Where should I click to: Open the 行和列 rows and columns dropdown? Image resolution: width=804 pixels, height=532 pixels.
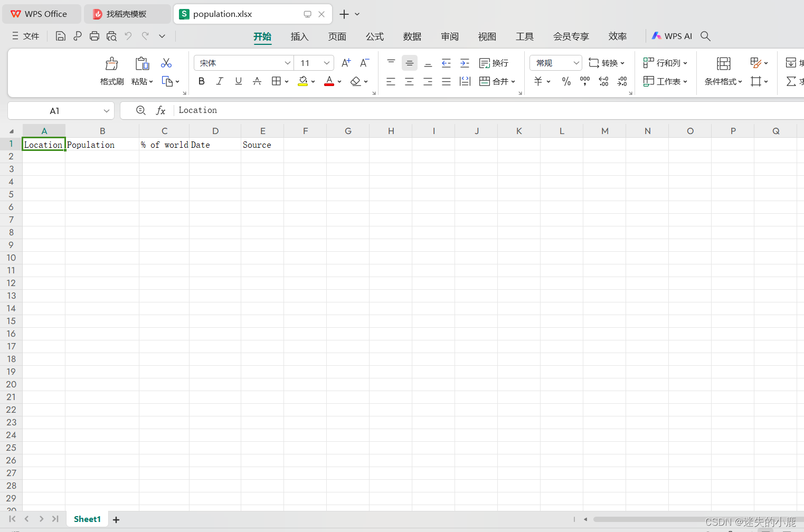pos(665,63)
